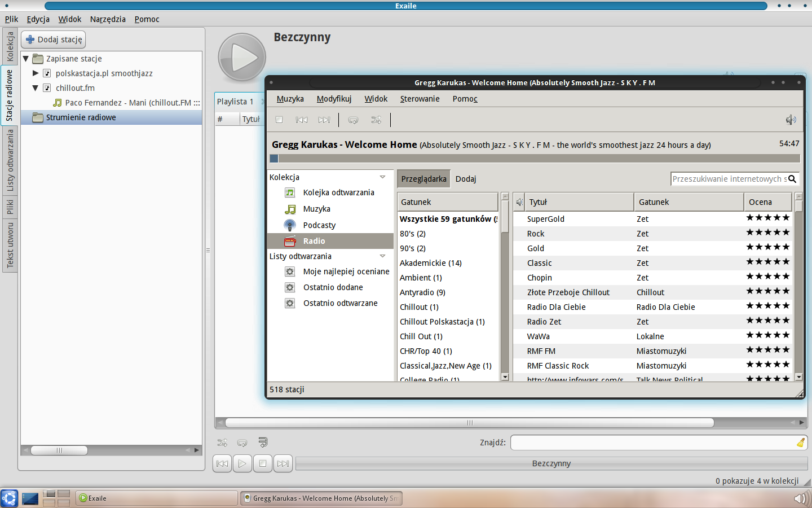Click the Playlista 1 tab
The image size is (812, 508).
pos(235,102)
